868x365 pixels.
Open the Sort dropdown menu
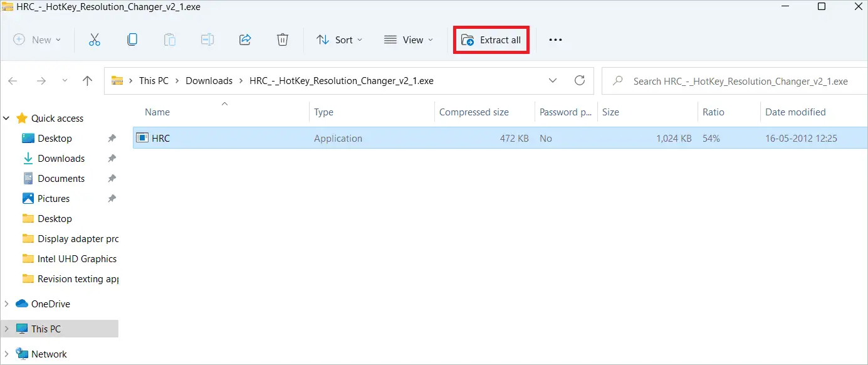point(340,40)
